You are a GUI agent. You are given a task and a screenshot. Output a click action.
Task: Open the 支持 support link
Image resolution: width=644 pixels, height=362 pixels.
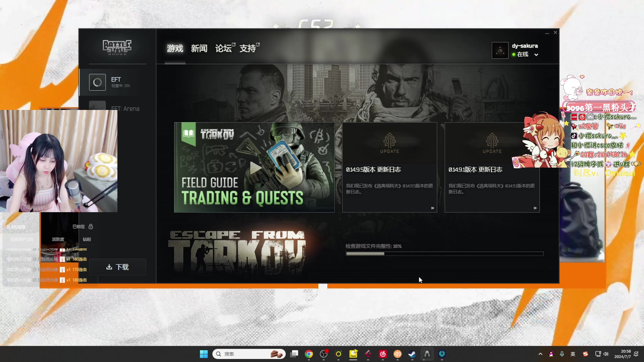click(248, 49)
